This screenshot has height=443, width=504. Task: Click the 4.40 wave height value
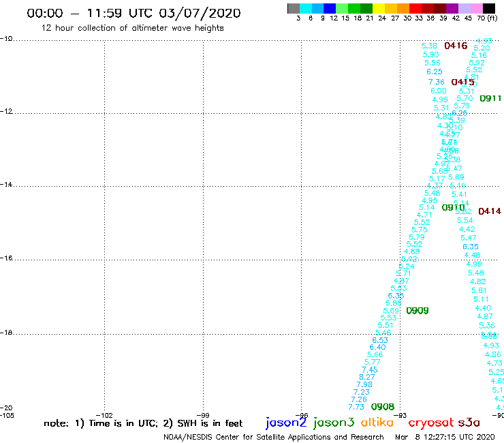click(x=483, y=308)
